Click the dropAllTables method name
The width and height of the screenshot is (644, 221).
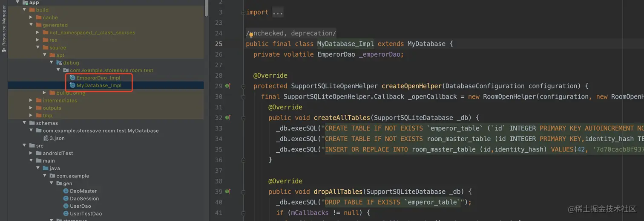[x=339, y=192]
